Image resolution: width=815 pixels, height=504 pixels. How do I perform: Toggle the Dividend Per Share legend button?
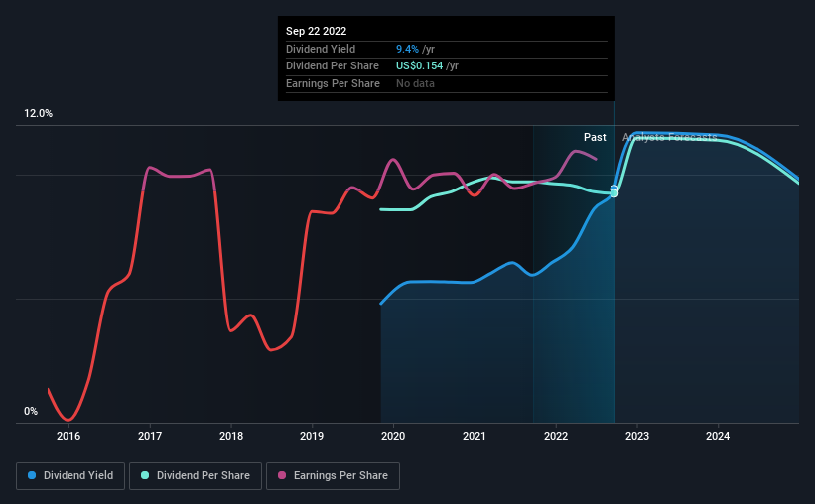(196, 476)
